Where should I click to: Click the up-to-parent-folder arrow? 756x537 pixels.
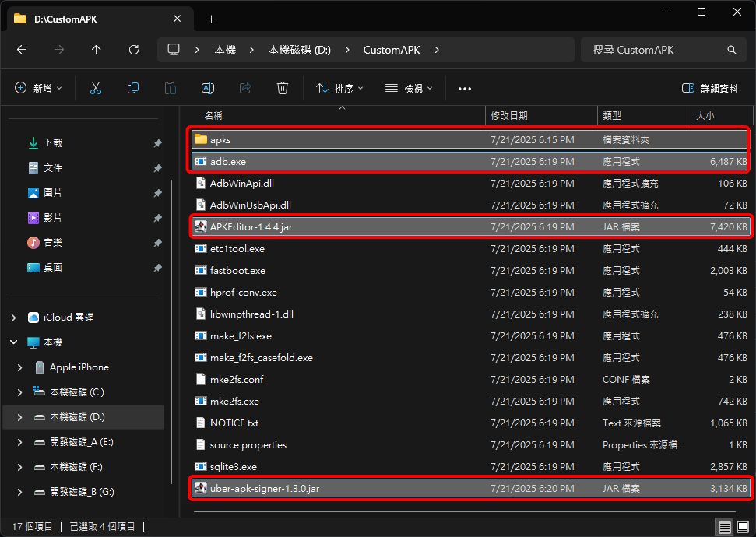96,49
